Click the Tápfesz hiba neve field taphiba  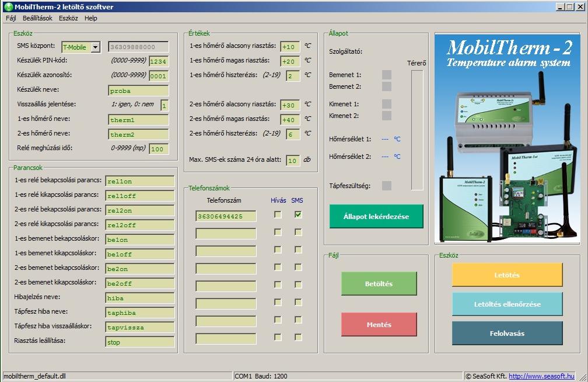[140, 313]
